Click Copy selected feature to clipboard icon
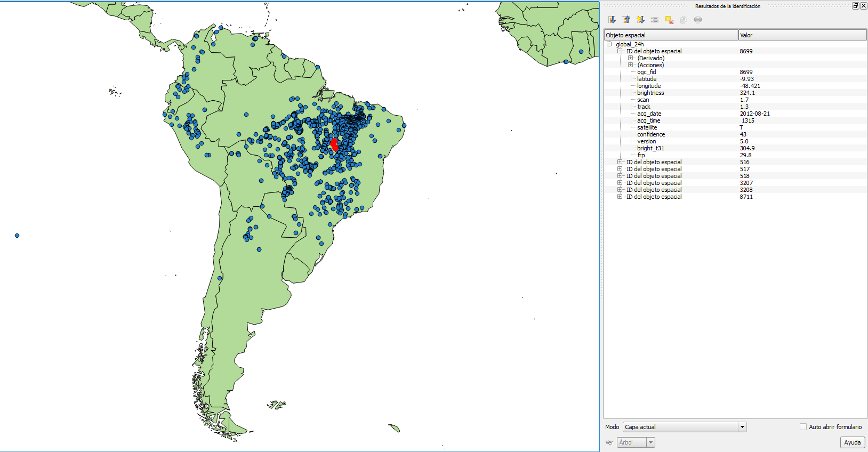Viewport: 868px width, 452px height. 684,20
